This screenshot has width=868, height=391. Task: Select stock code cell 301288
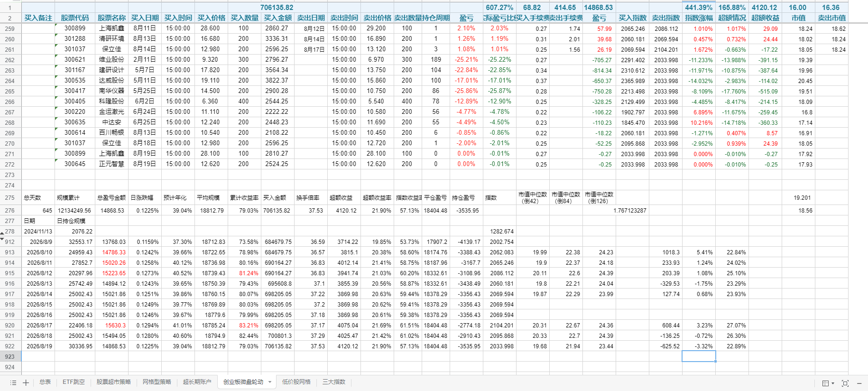point(75,39)
